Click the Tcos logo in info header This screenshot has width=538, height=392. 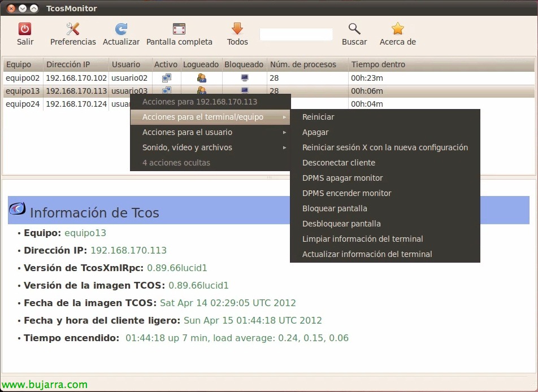pyautogui.click(x=17, y=208)
